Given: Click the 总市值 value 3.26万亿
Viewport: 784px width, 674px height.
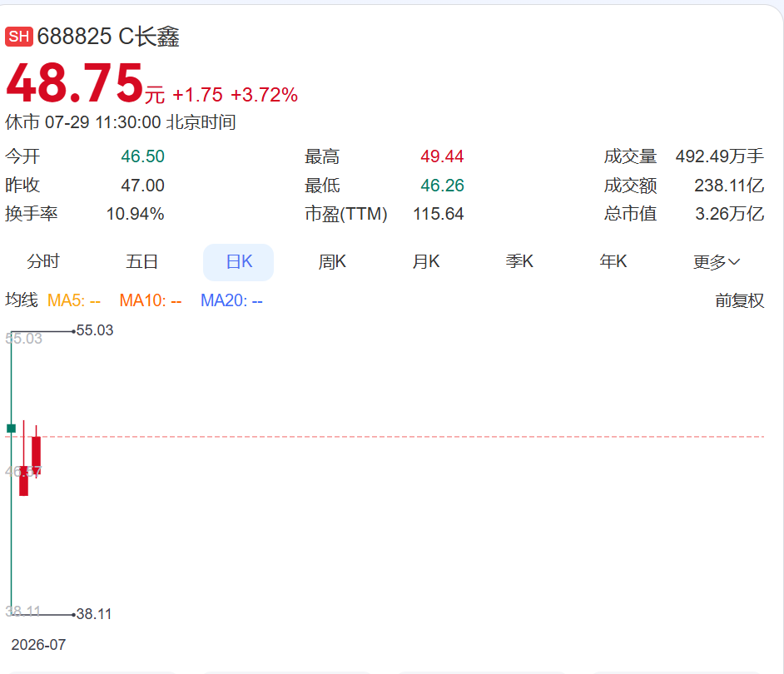Looking at the screenshot, I should tap(730, 214).
